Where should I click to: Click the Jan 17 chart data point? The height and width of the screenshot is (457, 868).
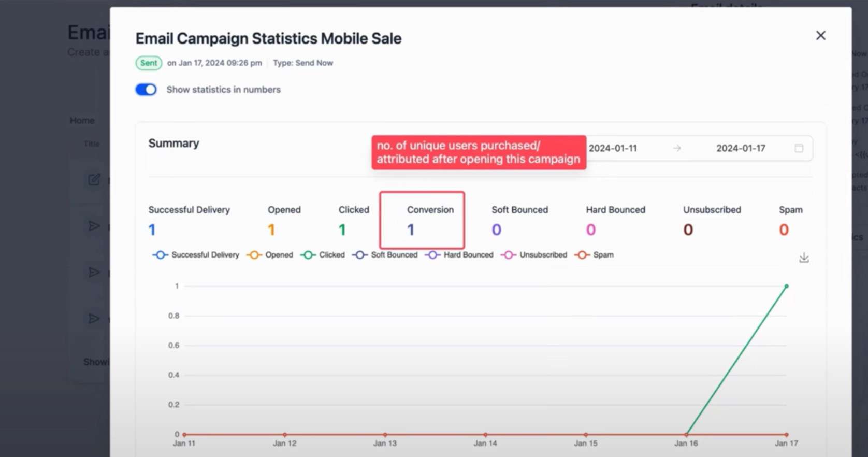click(786, 286)
